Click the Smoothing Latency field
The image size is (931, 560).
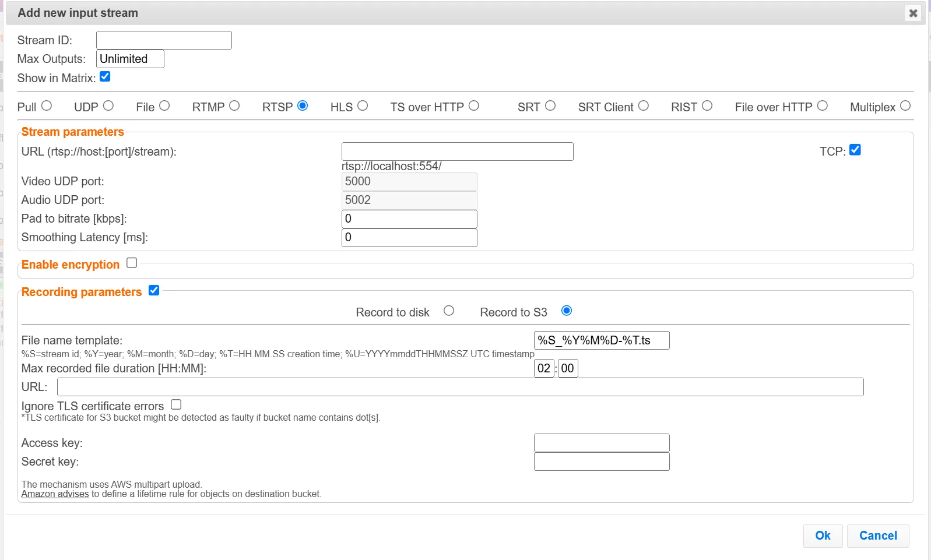click(x=409, y=237)
